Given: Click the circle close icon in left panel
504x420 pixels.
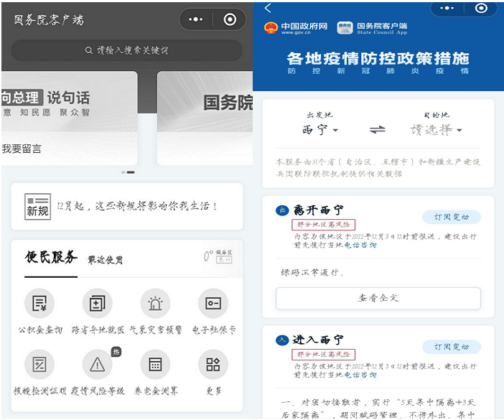Looking at the screenshot, I should coord(230,19).
